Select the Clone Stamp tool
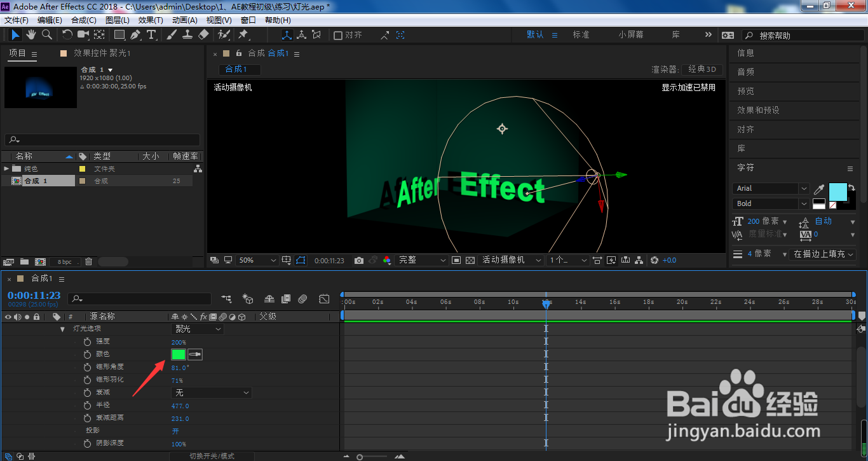This screenshot has height=461, width=868. pyautogui.click(x=187, y=35)
